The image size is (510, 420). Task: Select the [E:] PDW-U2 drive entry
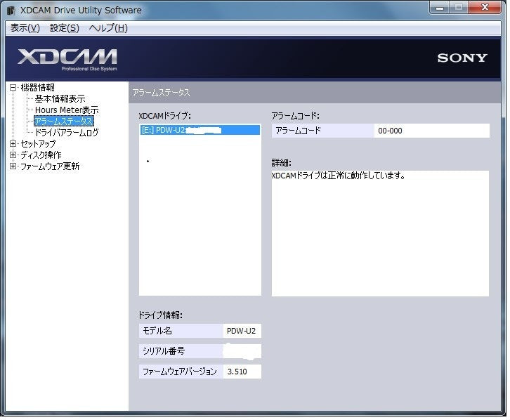[200, 130]
